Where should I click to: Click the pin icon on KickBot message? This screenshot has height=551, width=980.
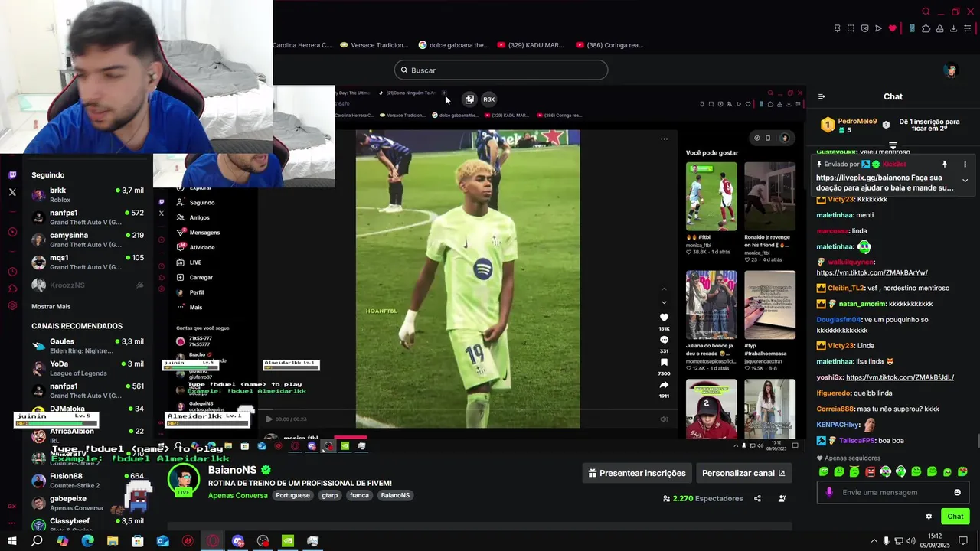tap(945, 164)
